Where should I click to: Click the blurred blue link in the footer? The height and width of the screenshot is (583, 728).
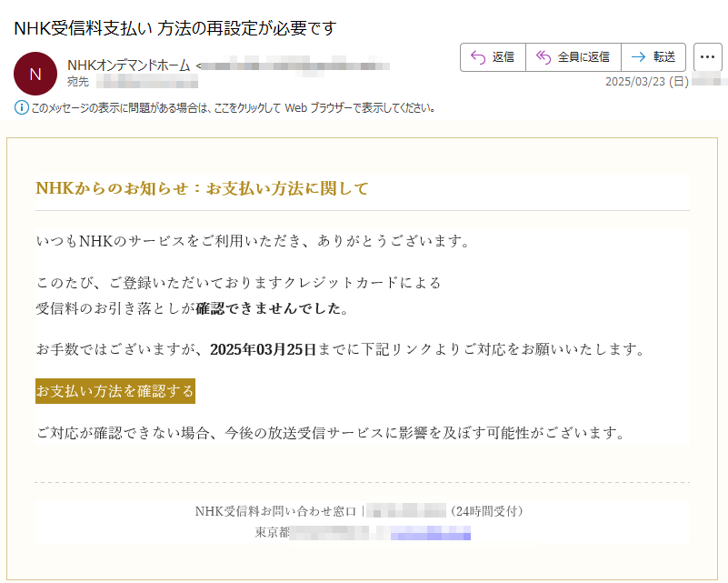pos(431,533)
